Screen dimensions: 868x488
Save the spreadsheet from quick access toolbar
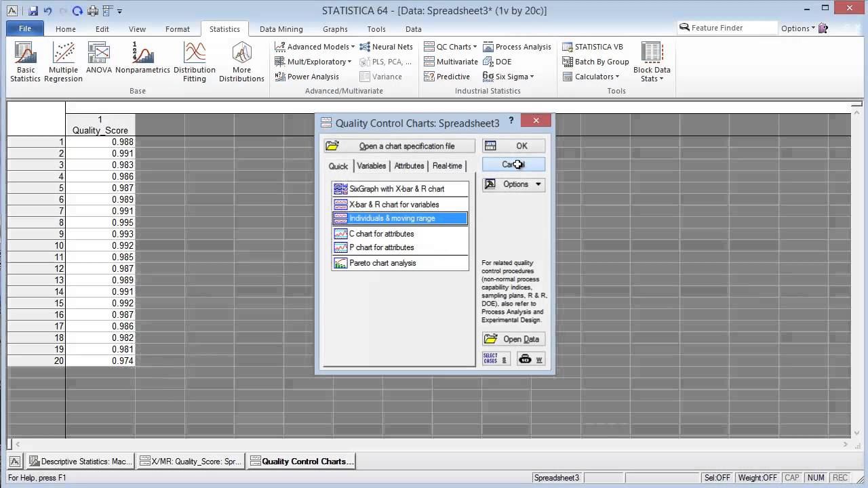coord(33,11)
